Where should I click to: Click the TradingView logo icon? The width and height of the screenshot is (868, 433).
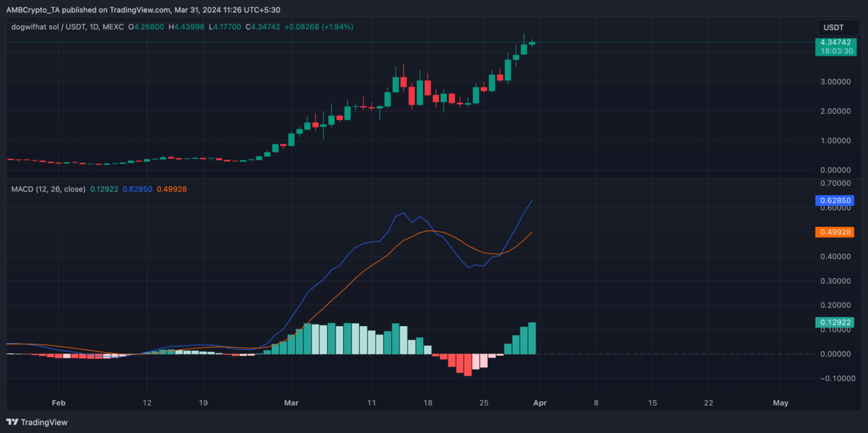point(11,422)
